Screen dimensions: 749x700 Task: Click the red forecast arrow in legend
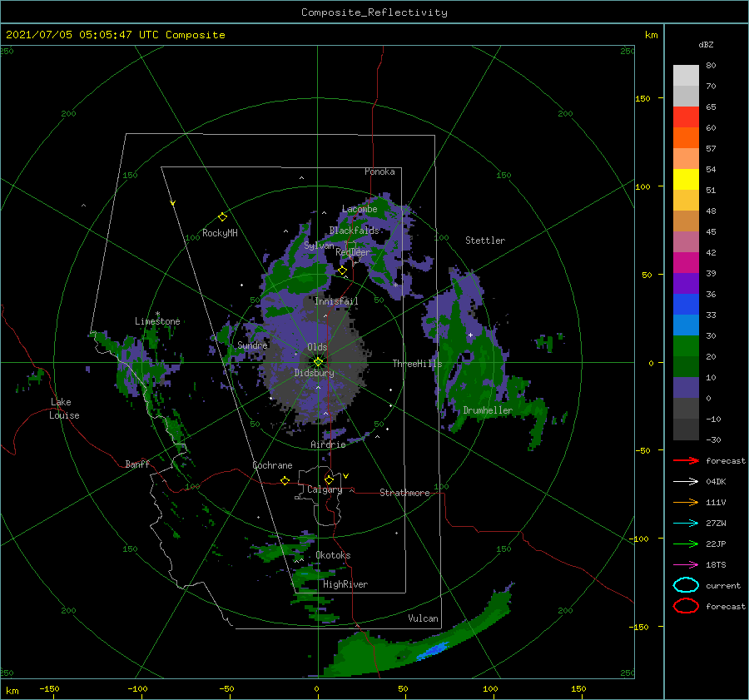[x=686, y=460]
